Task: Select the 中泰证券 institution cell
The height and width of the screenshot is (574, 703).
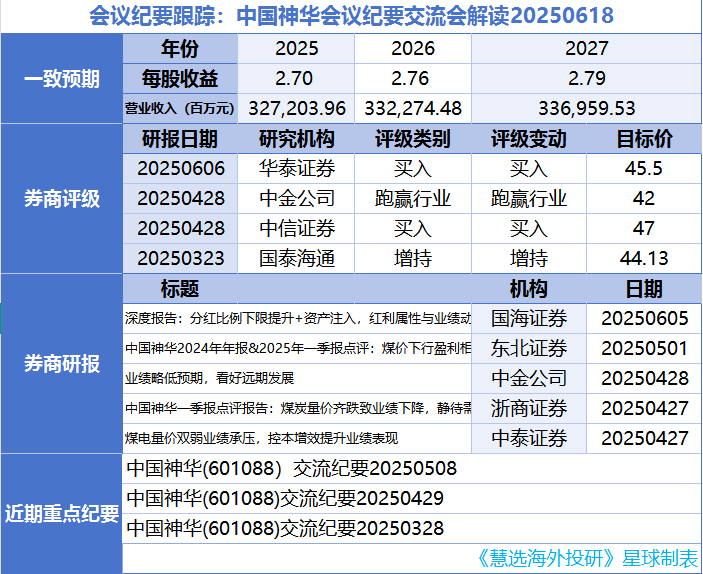Action: click(x=529, y=438)
